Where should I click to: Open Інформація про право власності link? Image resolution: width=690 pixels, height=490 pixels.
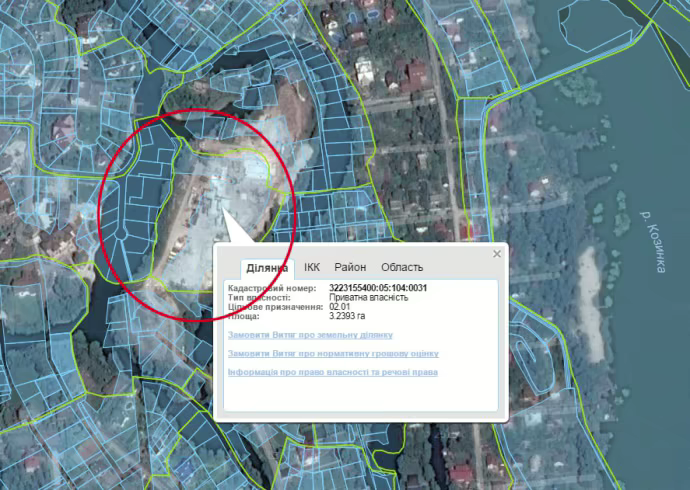[x=332, y=372]
